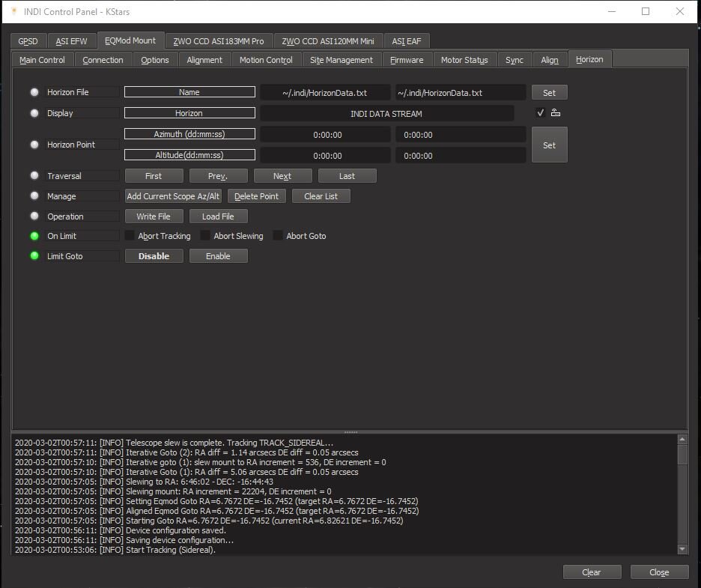Go to Next horizon point

click(x=282, y=176)
